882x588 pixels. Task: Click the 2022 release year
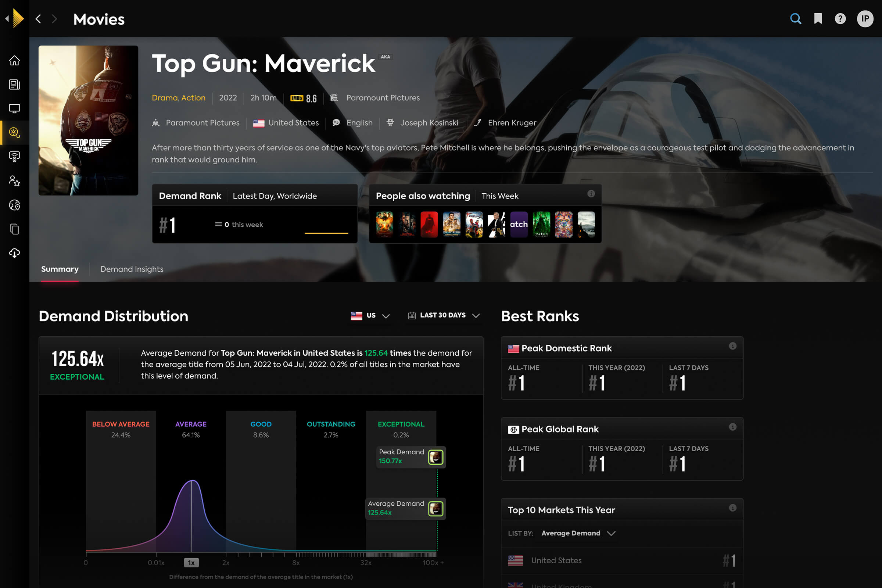coord(228,98)
